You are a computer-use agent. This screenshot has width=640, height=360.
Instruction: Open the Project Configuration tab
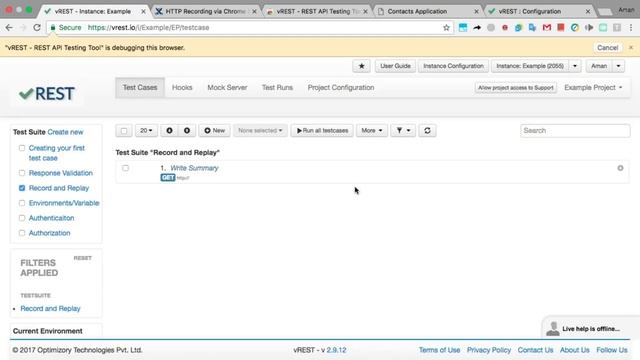pos(341,87)
